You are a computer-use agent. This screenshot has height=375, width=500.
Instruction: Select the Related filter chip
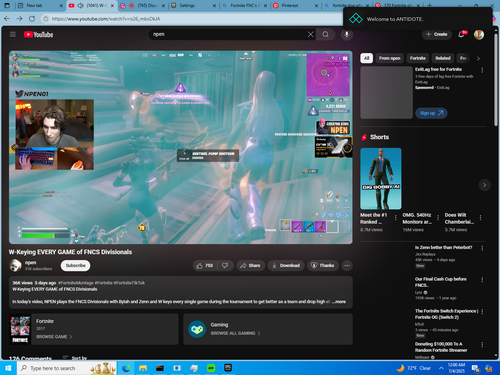tap(443, 58)
